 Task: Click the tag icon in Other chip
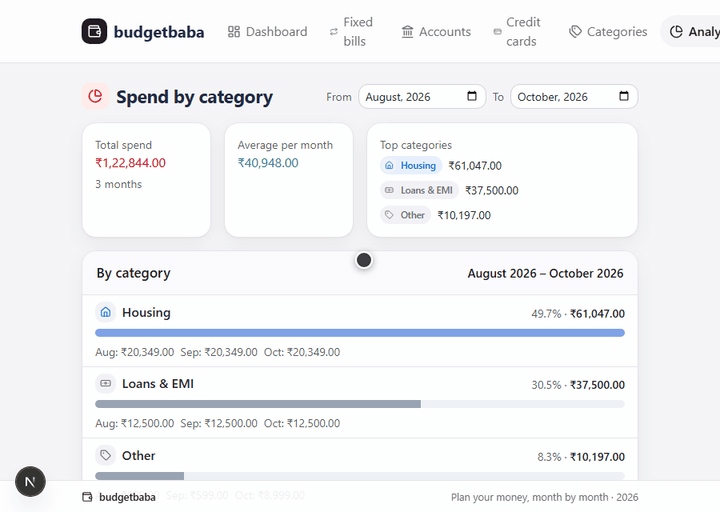[389, 215]
